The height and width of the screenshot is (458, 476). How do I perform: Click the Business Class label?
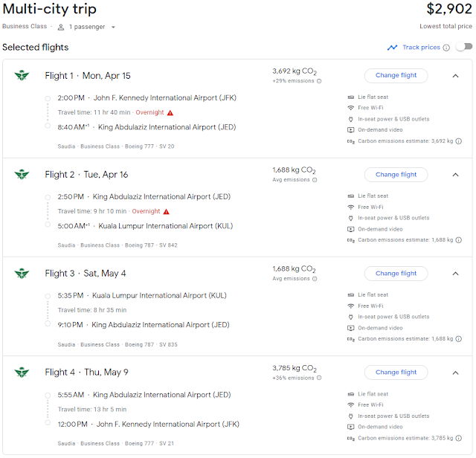[x=26, y=27]
